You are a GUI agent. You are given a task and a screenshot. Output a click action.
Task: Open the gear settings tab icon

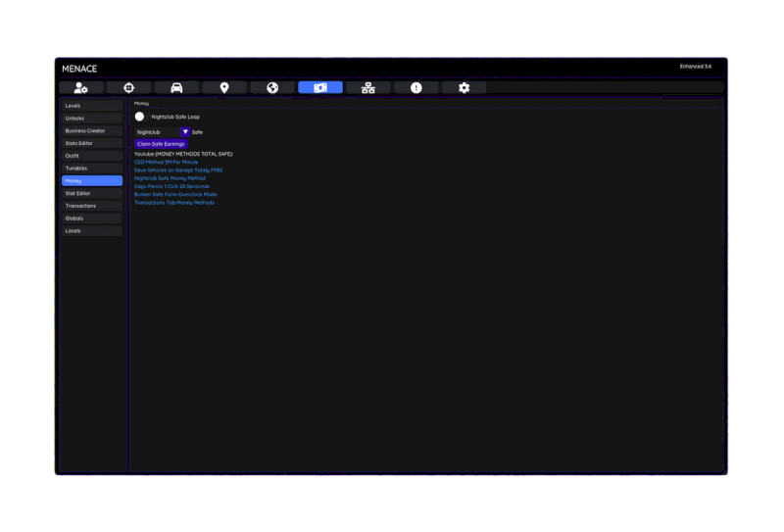pyautogui.click(x=464, y=88)
